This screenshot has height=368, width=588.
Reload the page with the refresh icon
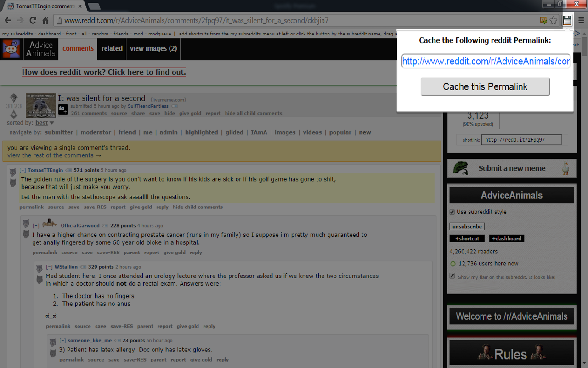[x=33, y=20]
